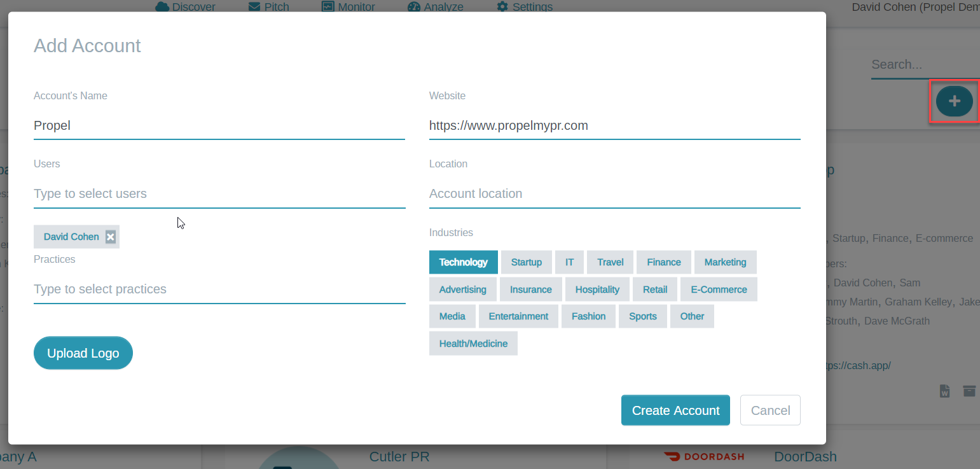Select the E-Commerce industry tag
Screen dimensions: 980x469
(x=719, y=290)
